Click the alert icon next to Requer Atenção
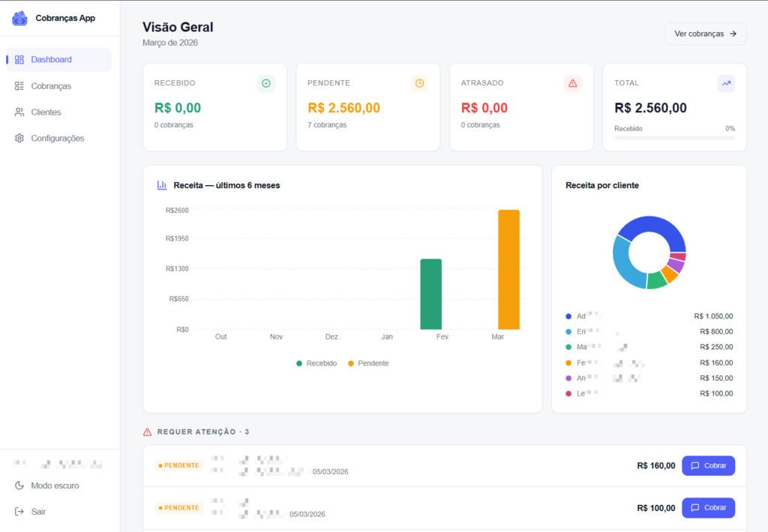This screenshot has width=768, height=532. 148,432
